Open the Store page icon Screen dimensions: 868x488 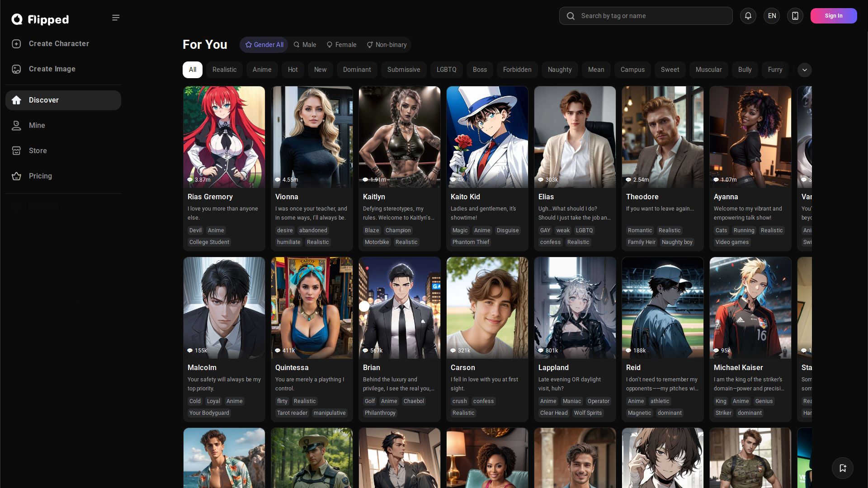coord(17,151)
